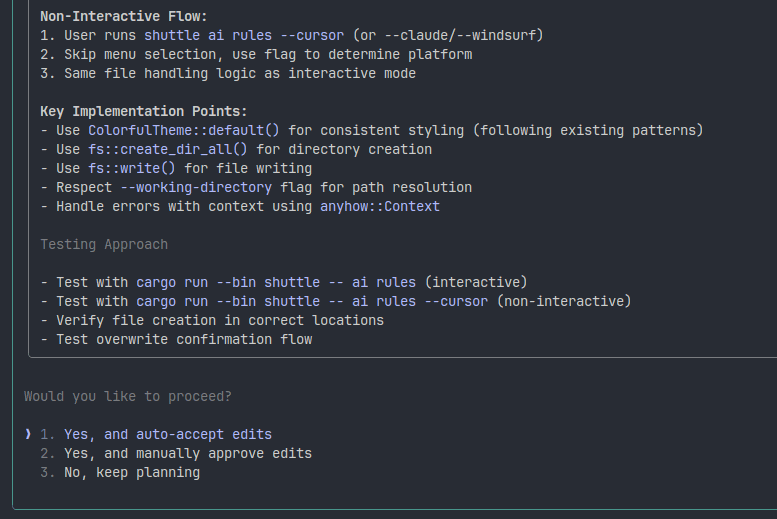Click the "Would you like to proceed?" prompt

pyautogui.click(x=128, y=396)
